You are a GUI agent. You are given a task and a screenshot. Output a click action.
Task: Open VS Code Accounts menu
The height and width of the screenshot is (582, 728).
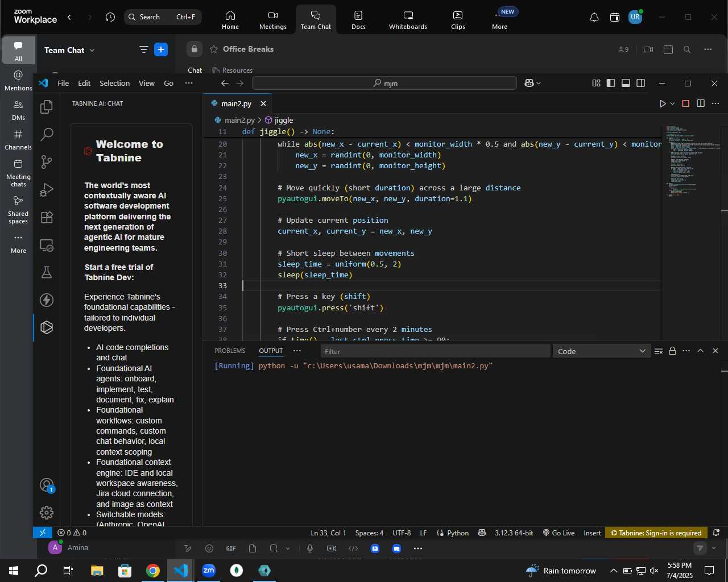47,485
